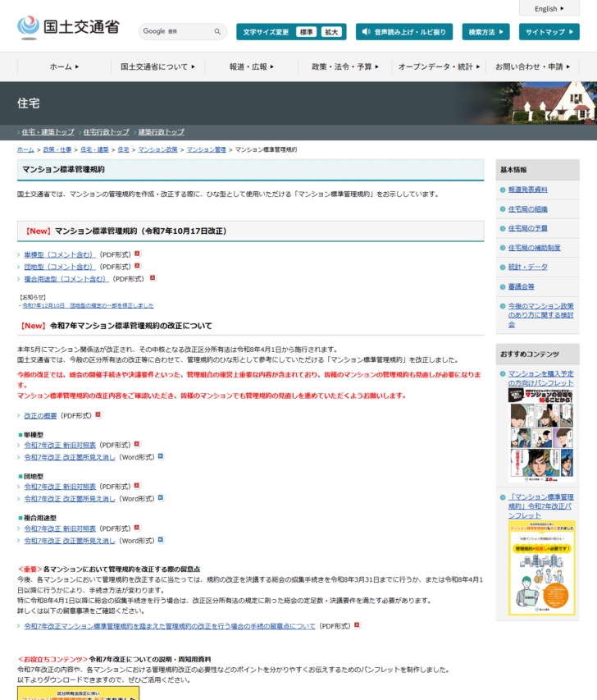Switch to the English site

click(x=549, y=8)
